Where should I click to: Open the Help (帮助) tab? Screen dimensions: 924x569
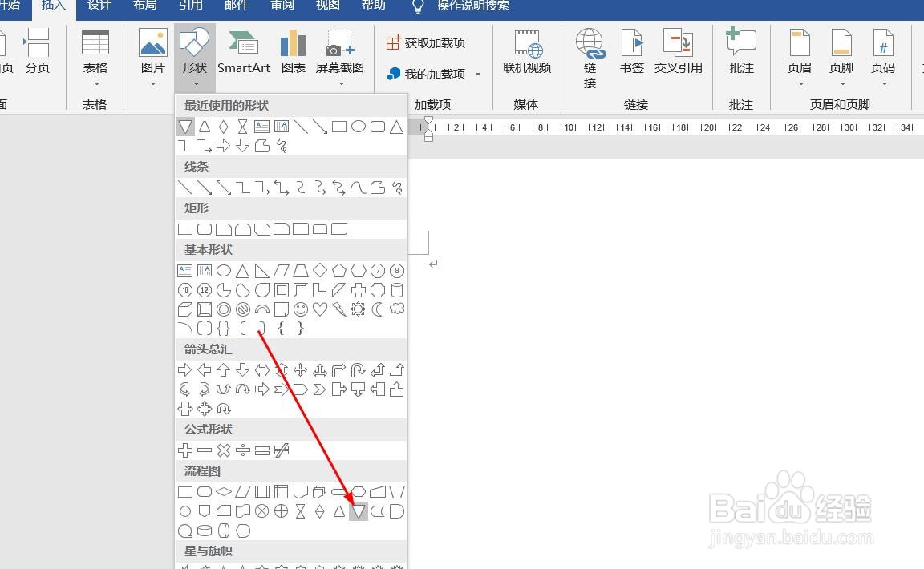(x=373, y=6)
